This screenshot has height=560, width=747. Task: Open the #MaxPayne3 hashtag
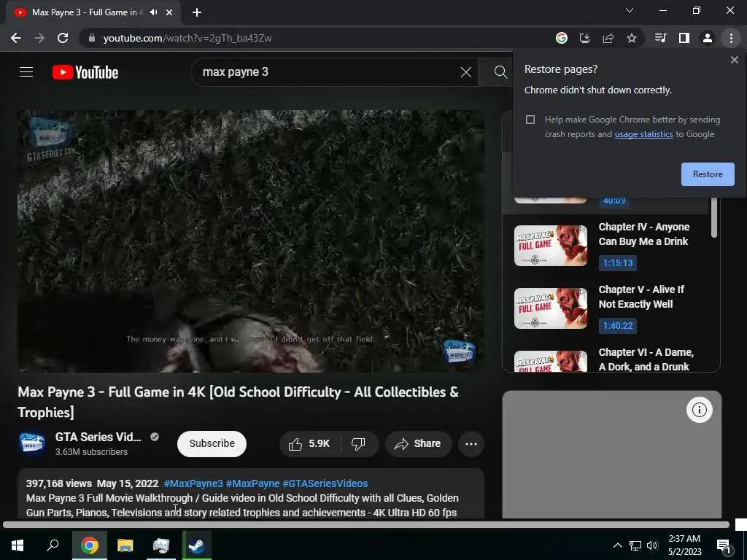click(x=193, y=483)
